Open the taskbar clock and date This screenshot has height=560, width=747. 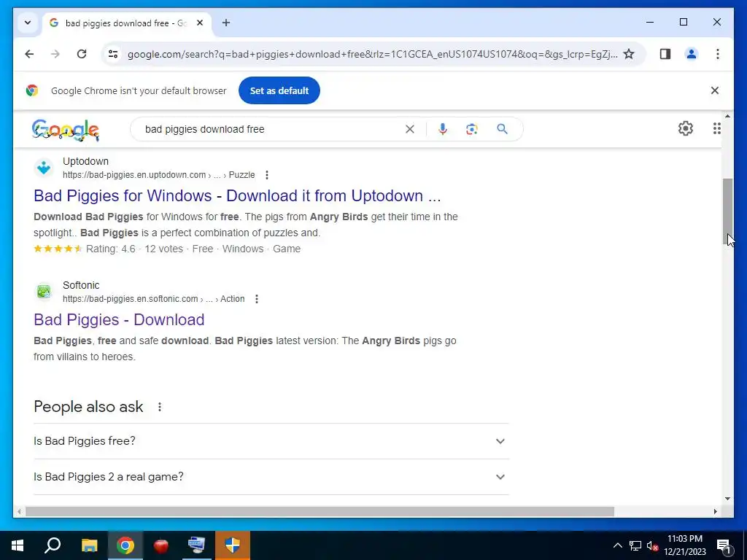[685, 545]
